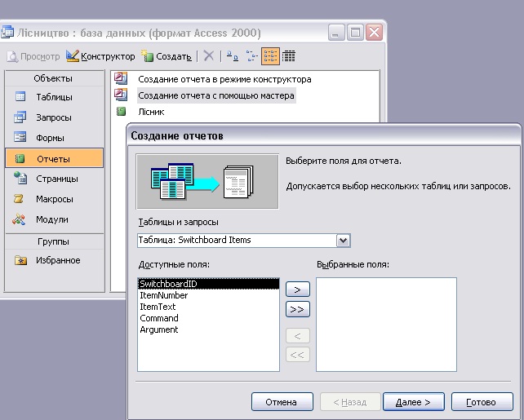Viewport: 524px width, 420px height.
Task: Click Далее > to continue
Action: (x=414, y=401)
